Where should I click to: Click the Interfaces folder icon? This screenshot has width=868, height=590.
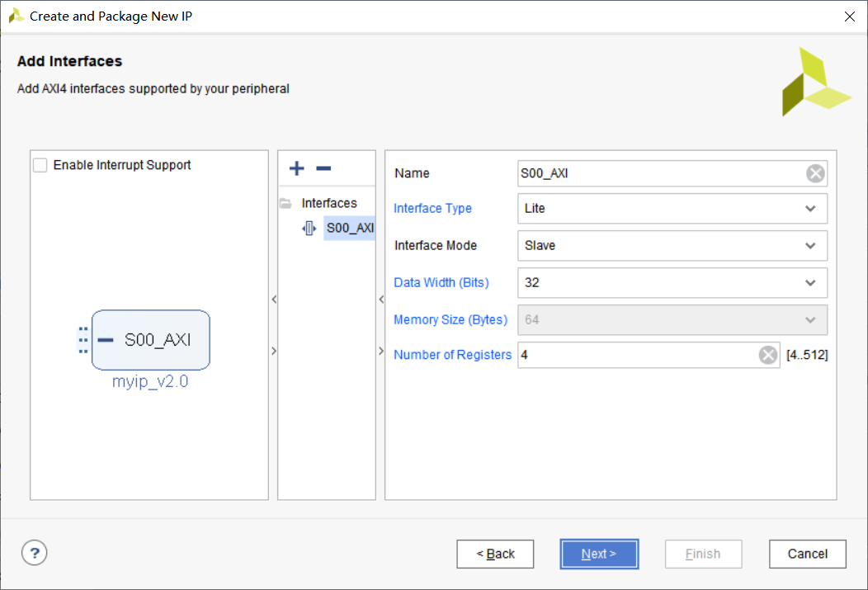285,204
